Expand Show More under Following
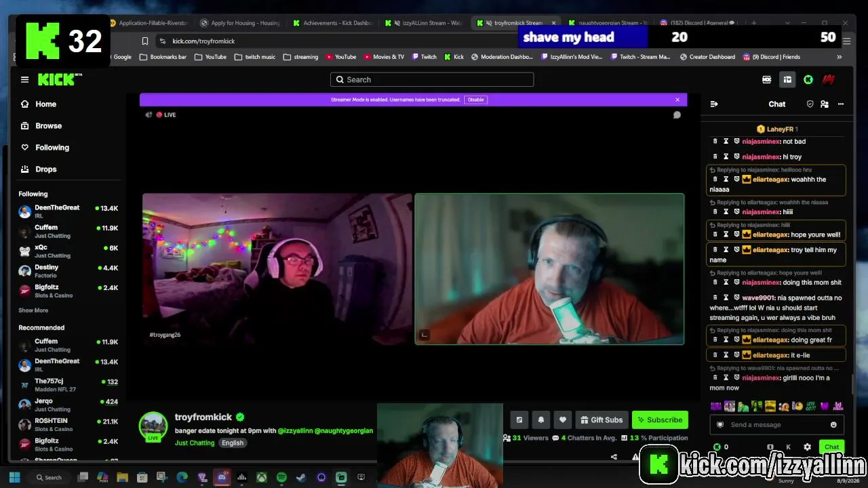The width and height of the screenshot is (868, 488). (33, 310)
